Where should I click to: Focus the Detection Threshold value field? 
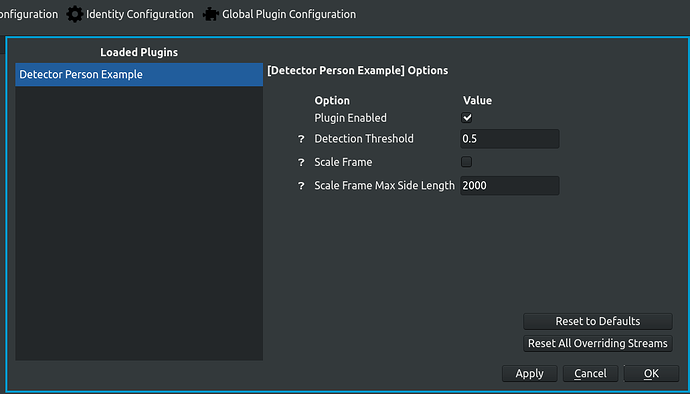click(510, 139)
